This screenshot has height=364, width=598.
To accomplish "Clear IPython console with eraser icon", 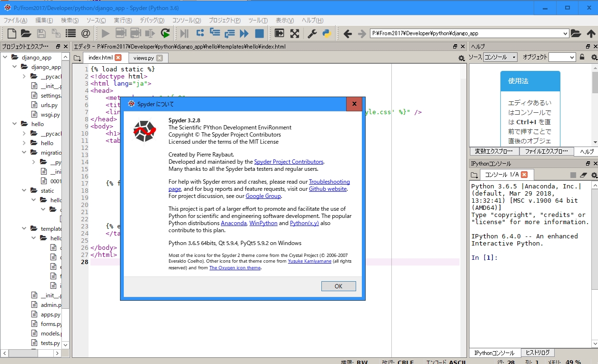I will tap(583, 175).
